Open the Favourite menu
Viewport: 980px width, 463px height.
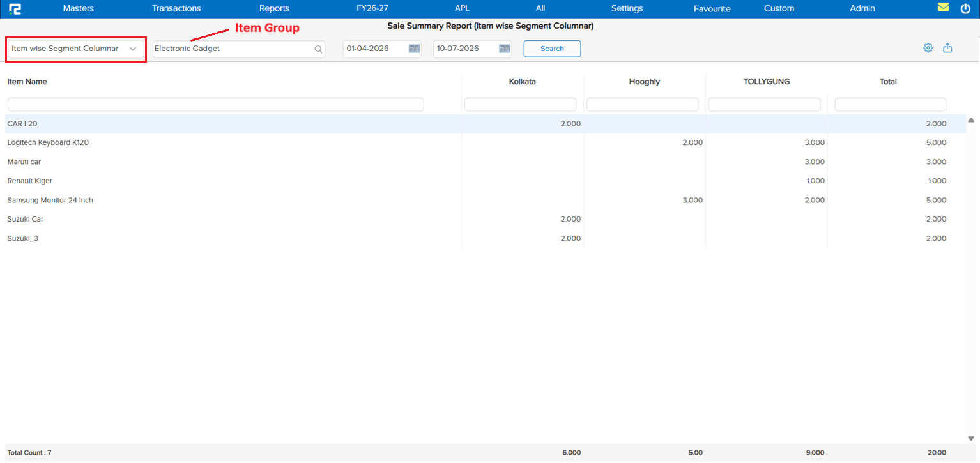[712, 8]
